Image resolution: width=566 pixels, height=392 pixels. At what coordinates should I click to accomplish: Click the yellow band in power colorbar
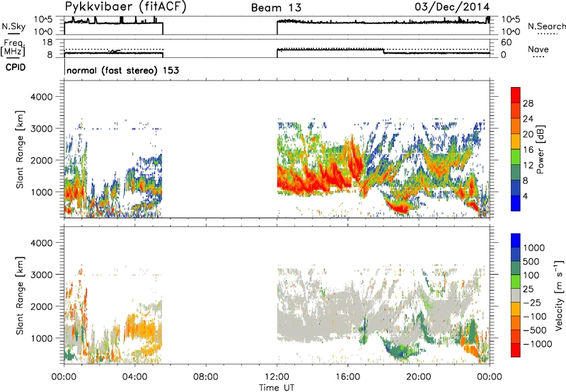pos(516,141)
